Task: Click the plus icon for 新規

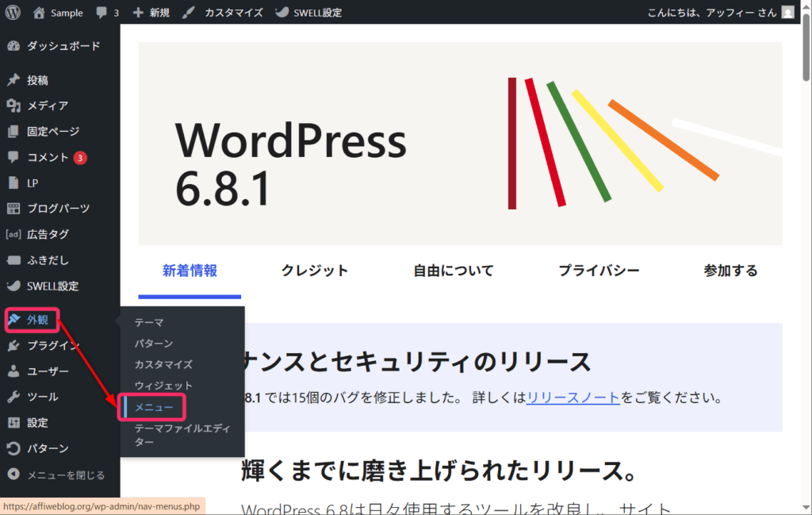Action: pyautogui.click(x=138, y=13)
